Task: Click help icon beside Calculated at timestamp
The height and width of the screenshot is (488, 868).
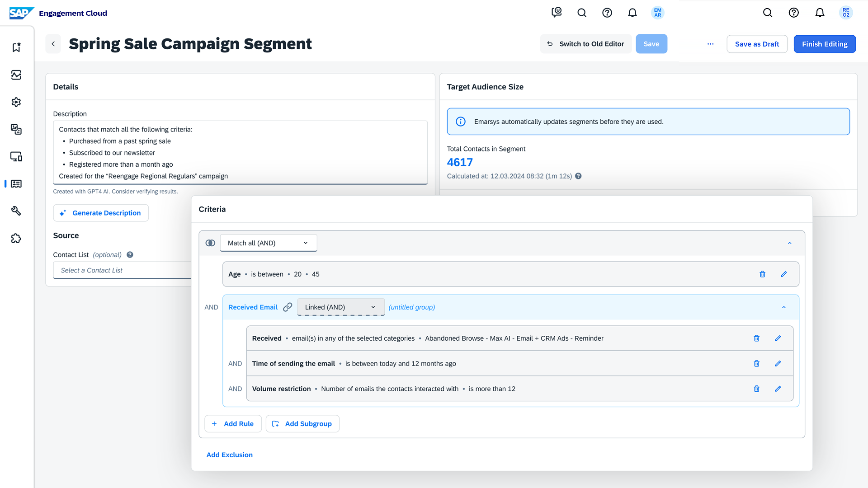Action: point(578,176)
